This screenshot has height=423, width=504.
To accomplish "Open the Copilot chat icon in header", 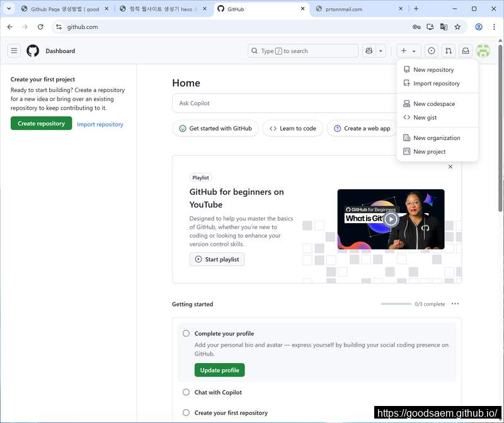I will [369, 51].
